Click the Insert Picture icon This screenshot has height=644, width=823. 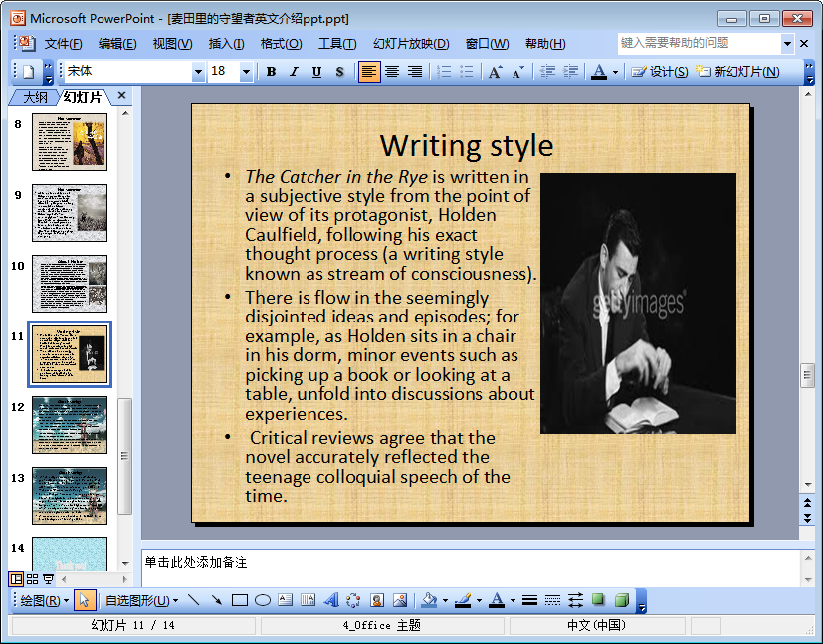click(400, 600)
